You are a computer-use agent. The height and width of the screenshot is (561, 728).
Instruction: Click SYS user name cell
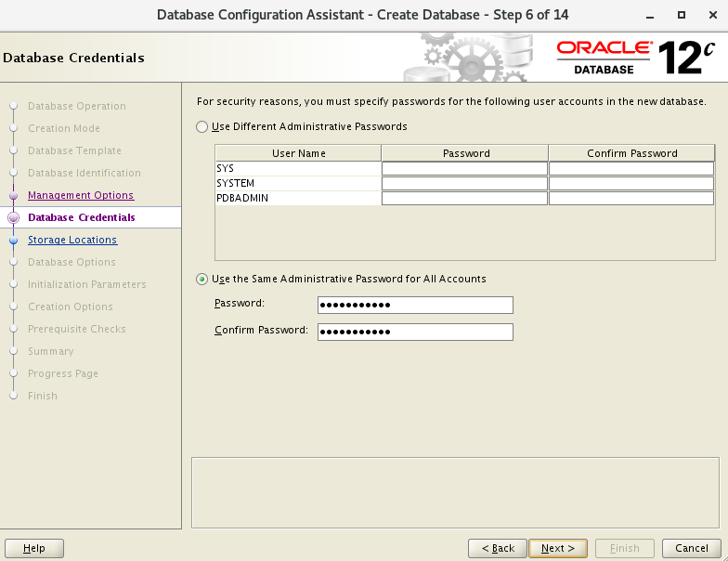299,169
